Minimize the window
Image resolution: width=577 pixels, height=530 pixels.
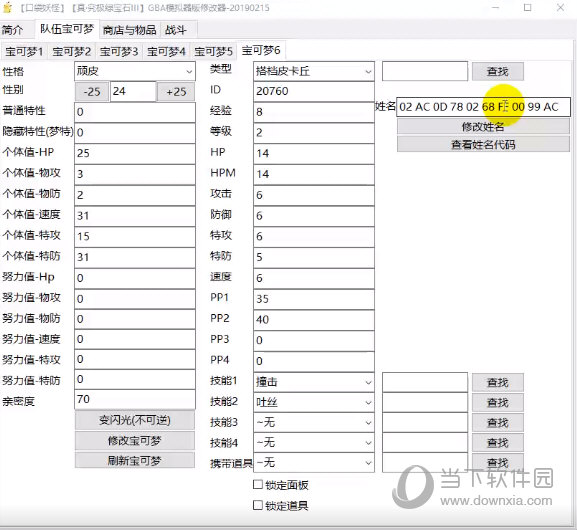pyautogui.click(x=496, y=7)
